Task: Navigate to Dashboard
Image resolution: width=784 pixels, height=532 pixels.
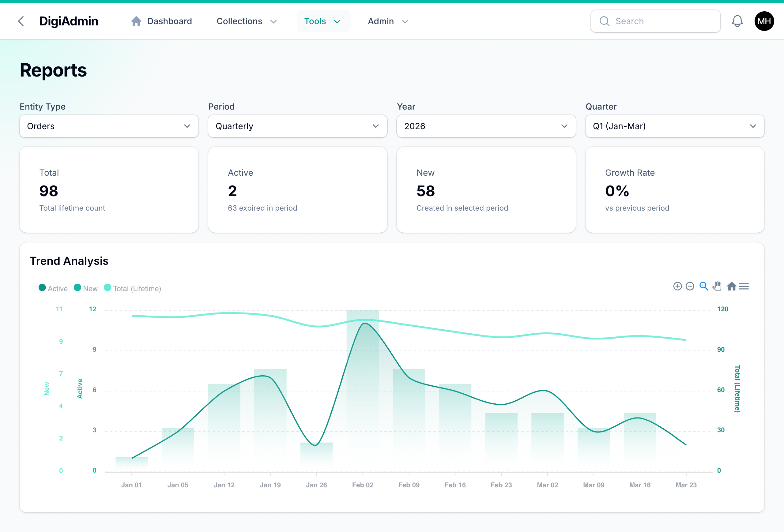Action: [x=169, y=21]
